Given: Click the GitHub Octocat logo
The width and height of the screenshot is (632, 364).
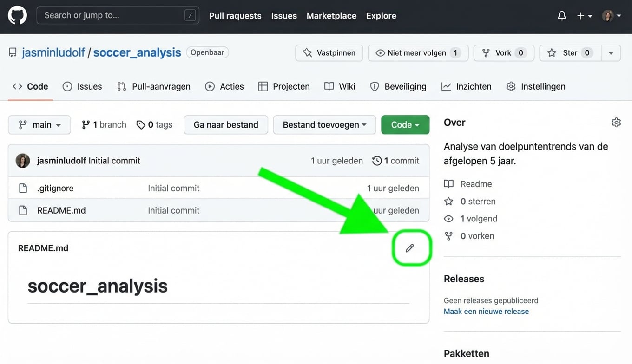Looking at the screenshot, I should tap(17, 15).
